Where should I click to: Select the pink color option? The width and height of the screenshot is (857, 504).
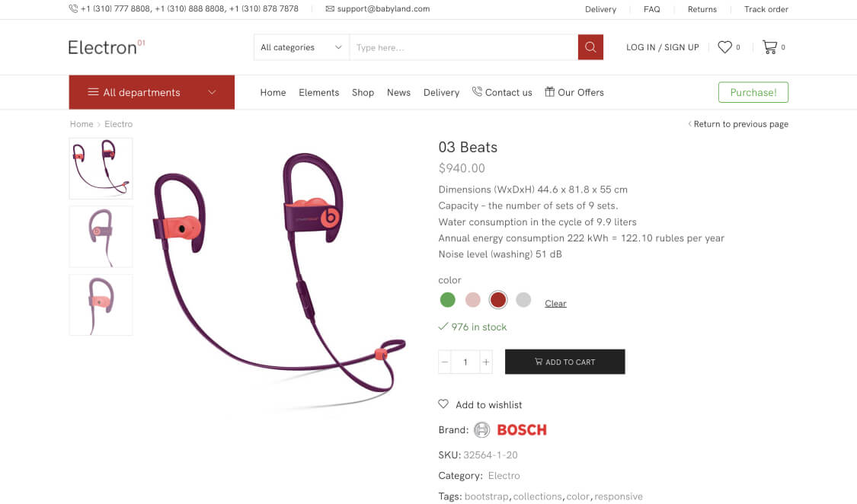point(473,300)
